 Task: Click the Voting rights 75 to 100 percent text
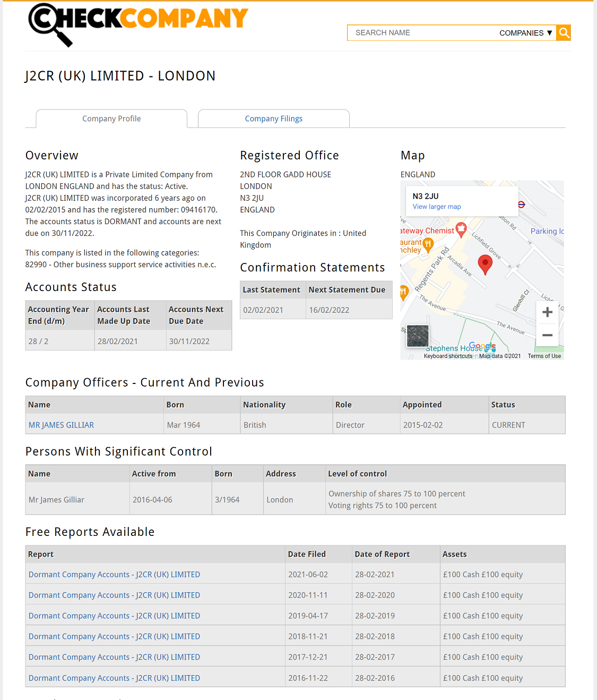pyautogui.click(x=383, y=506)
